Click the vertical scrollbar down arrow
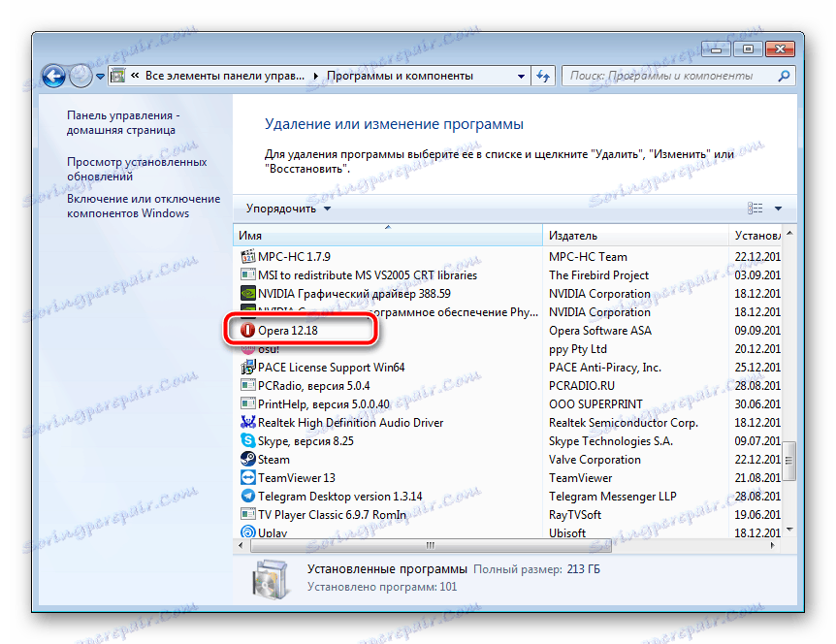This screenshot has height=644, width=836. [x=789, y=530]
